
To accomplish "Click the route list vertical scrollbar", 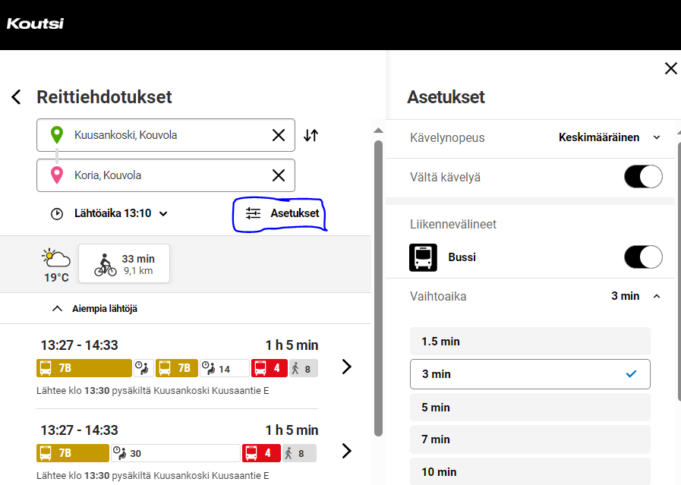I will click(378, 287).
